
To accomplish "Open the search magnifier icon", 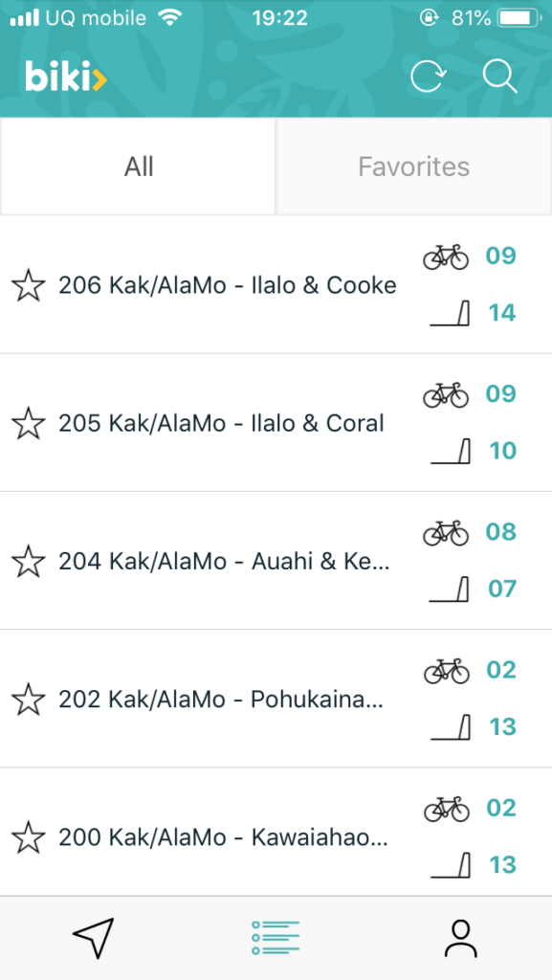I will click(500, 77).
